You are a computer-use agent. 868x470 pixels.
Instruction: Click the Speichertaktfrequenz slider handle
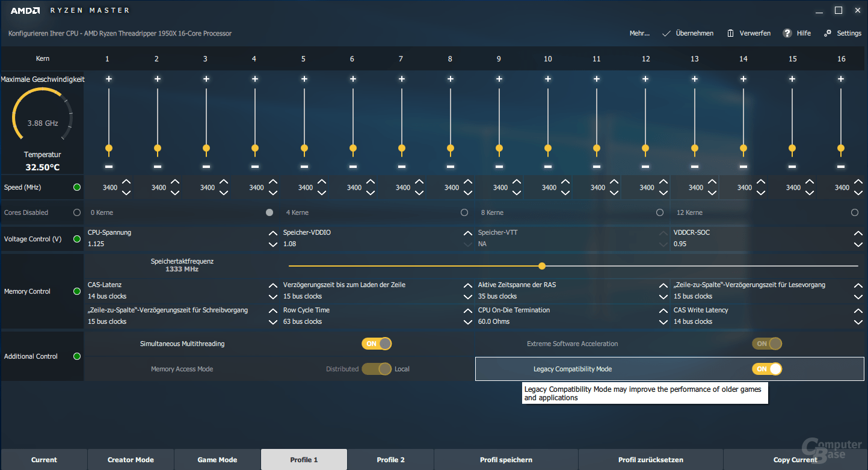tap(542, 266)
